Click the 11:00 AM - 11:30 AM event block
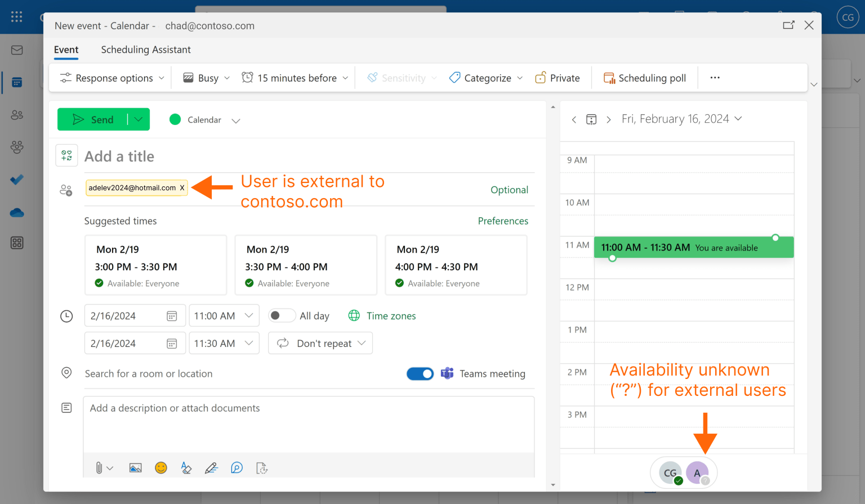The height and width of the screenshot is (504, 865). pos(694,247)
